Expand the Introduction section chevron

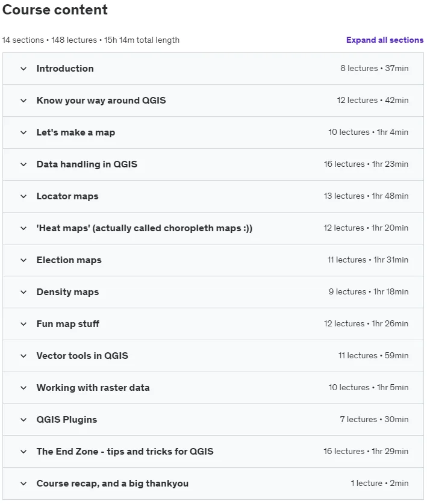tap(23, 69)
